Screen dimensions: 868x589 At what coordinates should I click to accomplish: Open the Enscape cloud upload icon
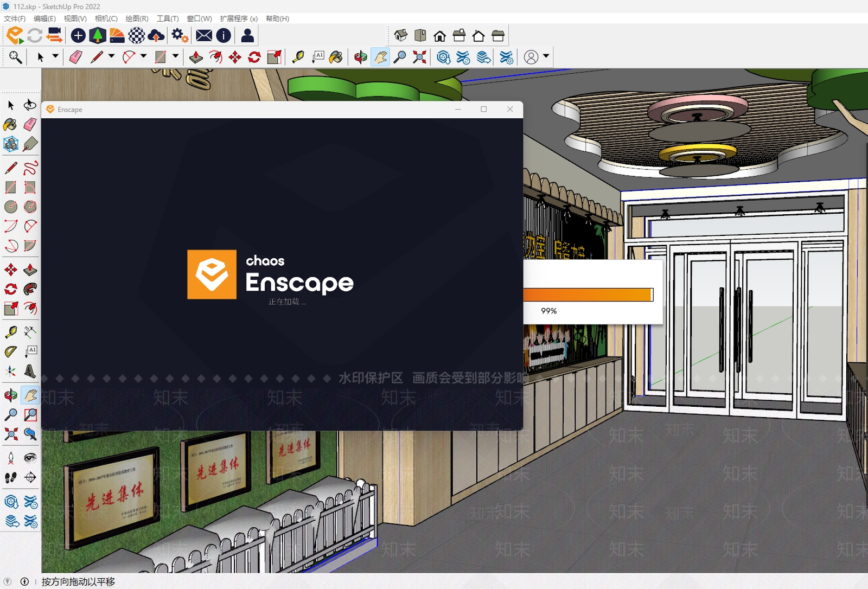click(x=156, y=36)
